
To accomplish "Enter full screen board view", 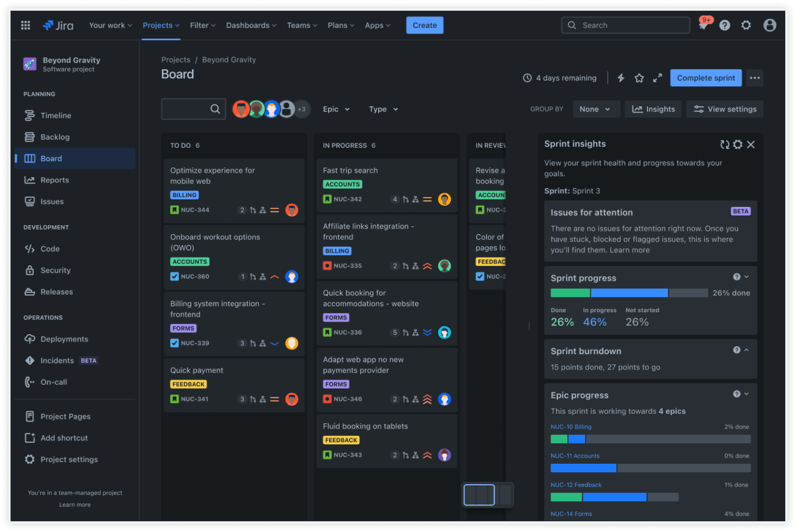I will click(657, 78).
